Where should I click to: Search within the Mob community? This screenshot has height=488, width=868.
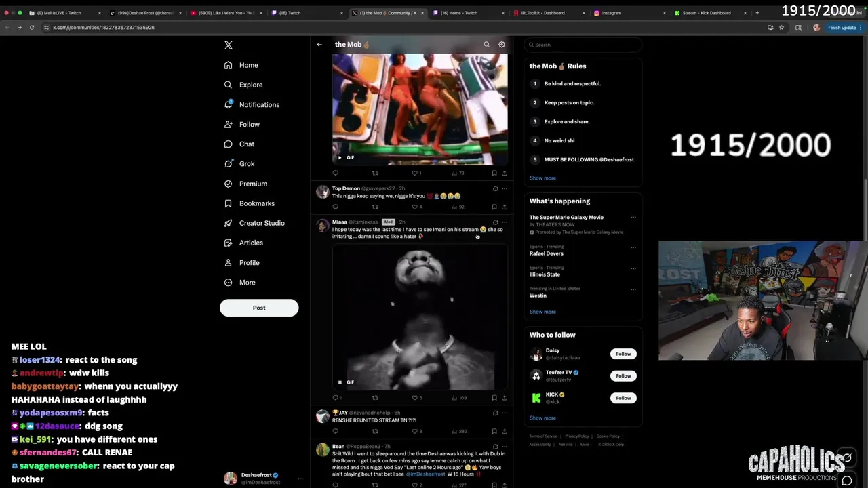point(486,45)
